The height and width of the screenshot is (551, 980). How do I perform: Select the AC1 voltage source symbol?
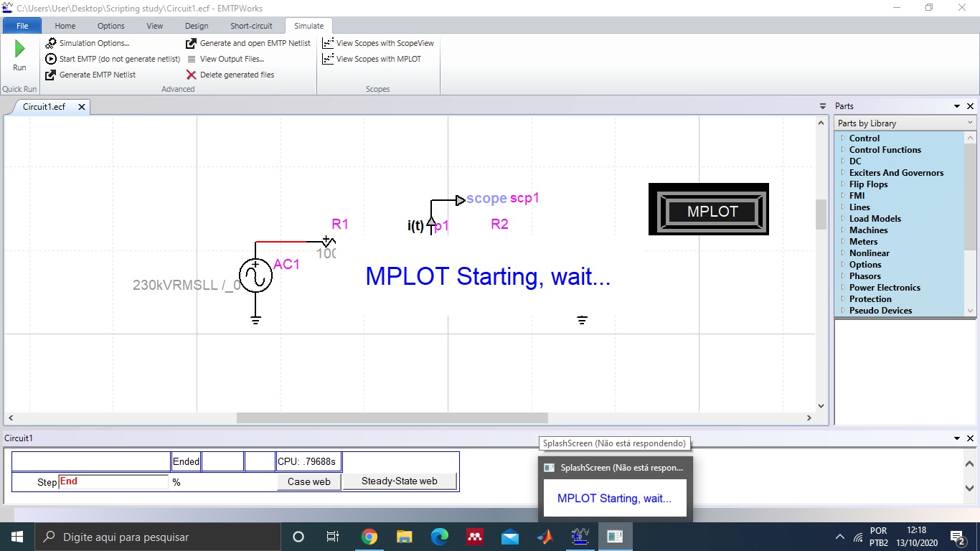click(x=255, y=276)
